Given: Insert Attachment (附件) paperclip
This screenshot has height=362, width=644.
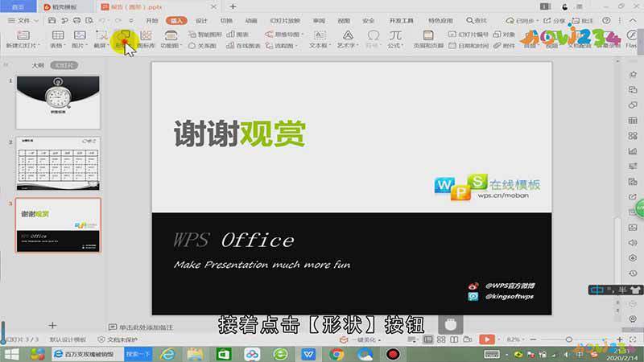Looking at the screenshot, I should [504, 46].
